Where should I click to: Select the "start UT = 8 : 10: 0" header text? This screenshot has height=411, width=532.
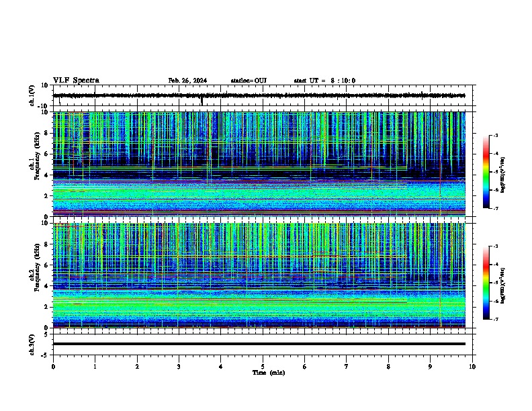point(324,81)
